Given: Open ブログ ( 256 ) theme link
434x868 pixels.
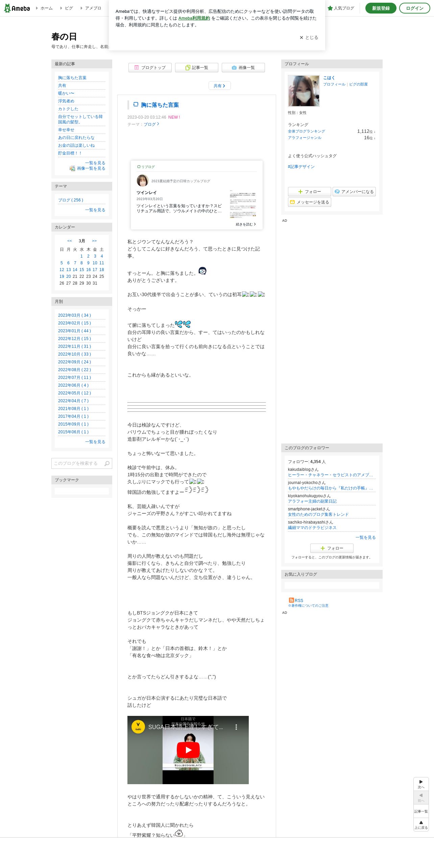Looking at the screenshot, I should pos(71,200).
